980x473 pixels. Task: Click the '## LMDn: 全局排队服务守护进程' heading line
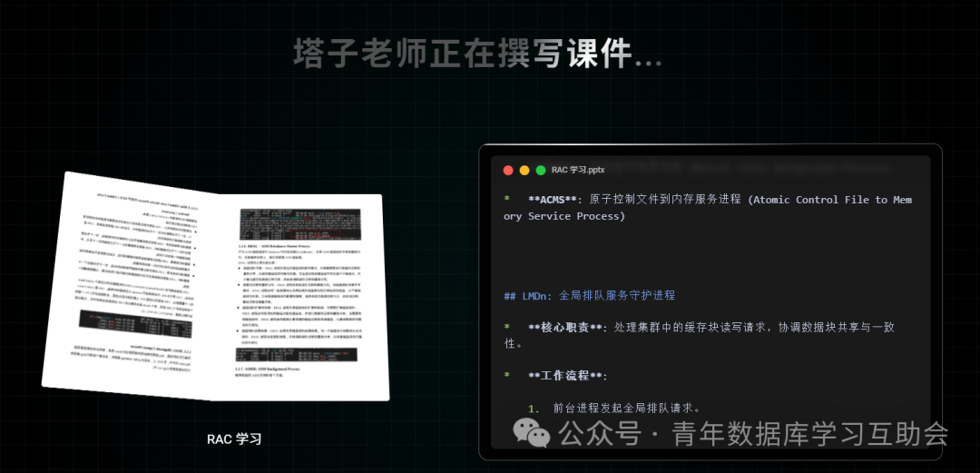point(590,295)
